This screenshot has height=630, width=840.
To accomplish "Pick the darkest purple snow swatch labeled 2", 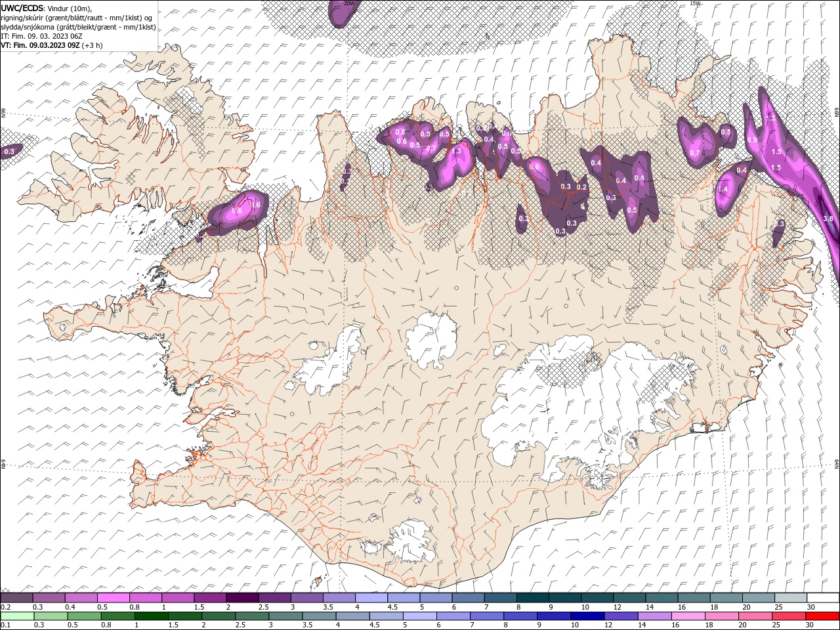I will click(x=241, y=598).
